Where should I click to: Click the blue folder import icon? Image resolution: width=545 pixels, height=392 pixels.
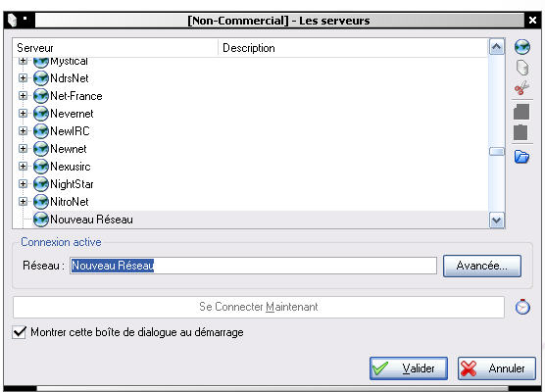[x=521, y=157]
